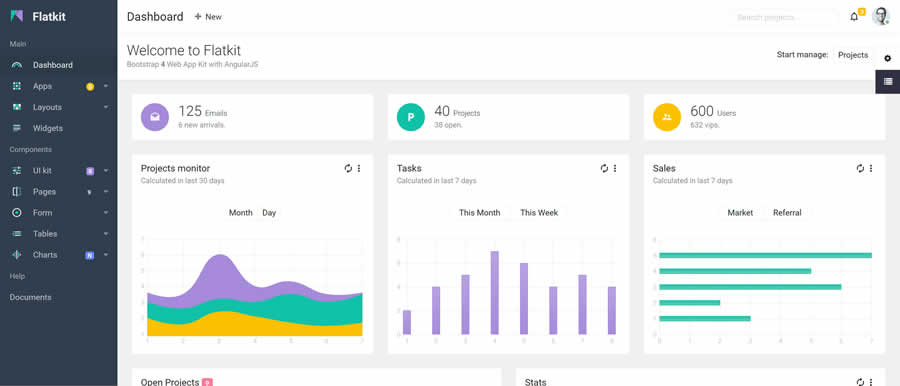
Task: Click the yellow Apps badge
Action: pyautogui.click(x=90, y=87)
